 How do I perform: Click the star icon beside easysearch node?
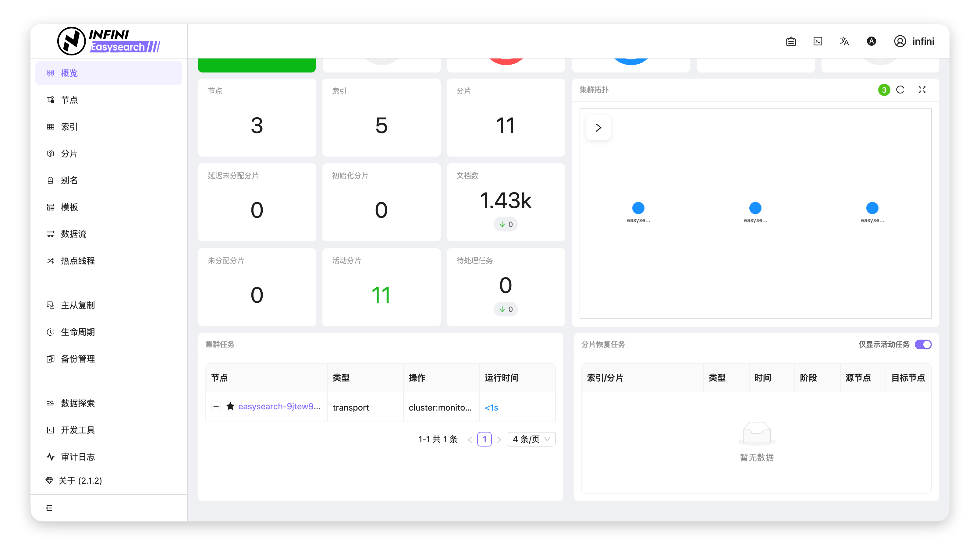pyautogui.click(x=230, y=406)
